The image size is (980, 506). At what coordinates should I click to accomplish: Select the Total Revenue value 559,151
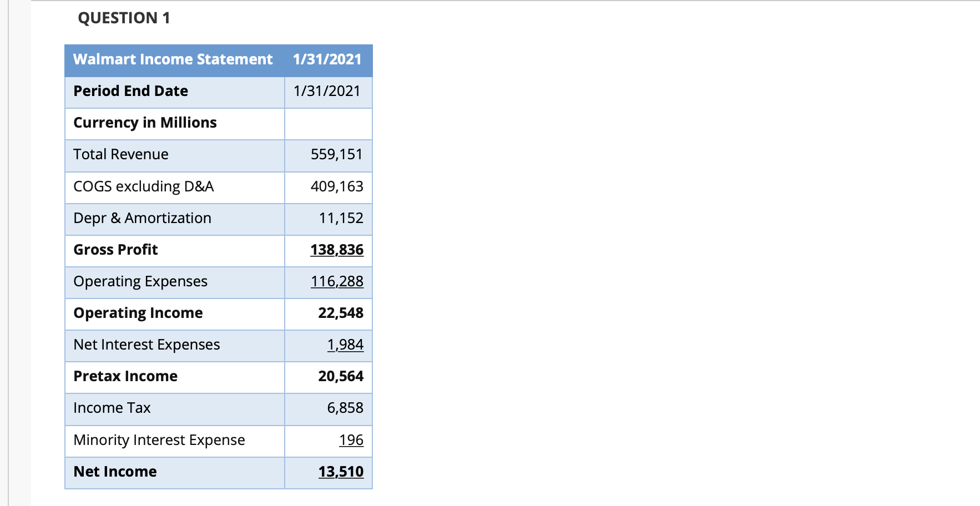tap(337, 154)
